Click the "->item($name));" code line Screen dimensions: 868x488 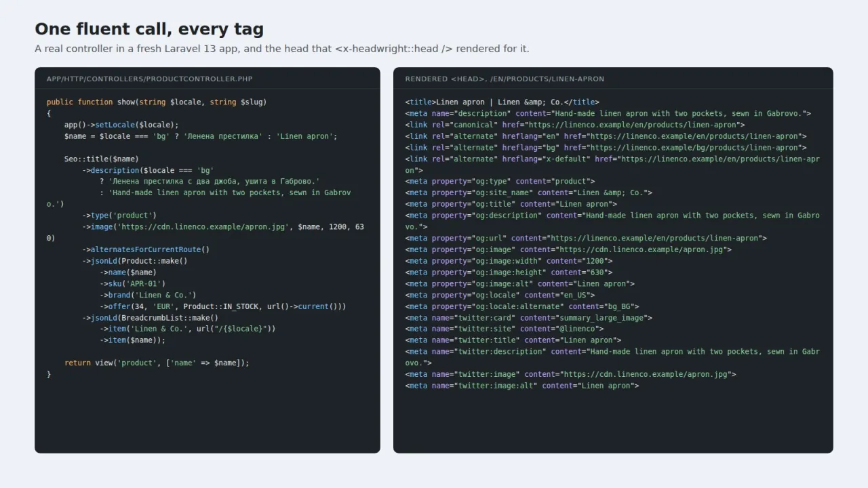[133, 340]
